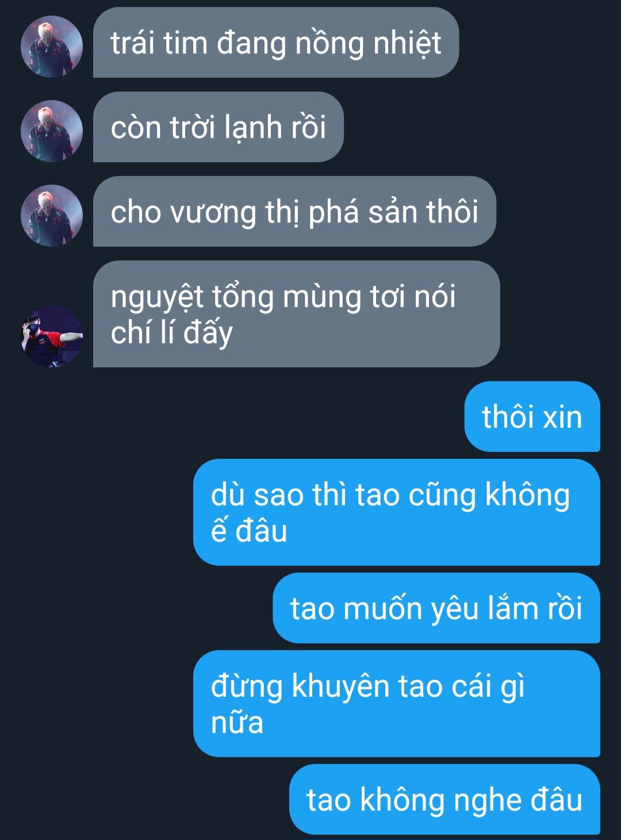
Task: Select the 'tao không nghe đâu' sent message
Action: 444,799
